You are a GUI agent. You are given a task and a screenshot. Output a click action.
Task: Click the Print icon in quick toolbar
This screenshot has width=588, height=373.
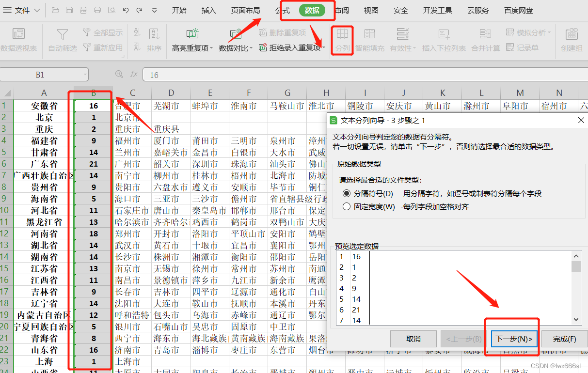(97, 10)
